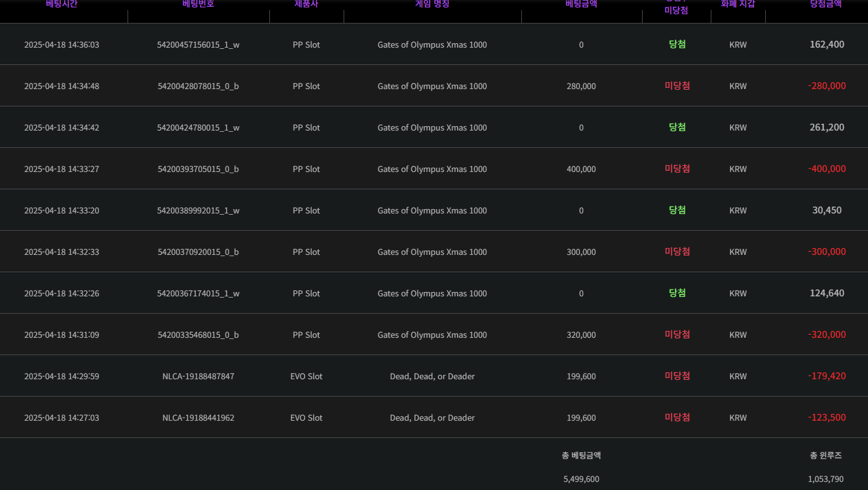This screenshot has height=490, width=868.
Task: Select EVO Slot in the NLCA-19188441962 row
Action: pyautogui.click(x=306, y=418)
